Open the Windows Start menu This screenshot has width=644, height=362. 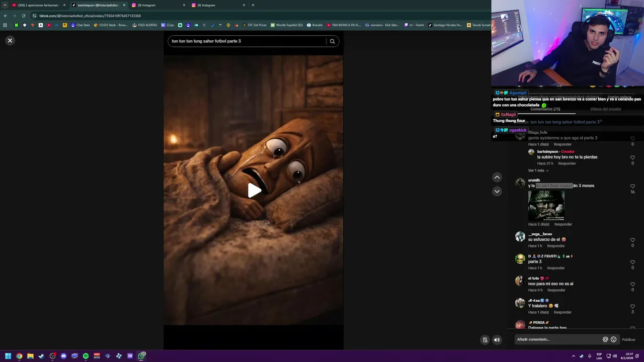point(8,356)
